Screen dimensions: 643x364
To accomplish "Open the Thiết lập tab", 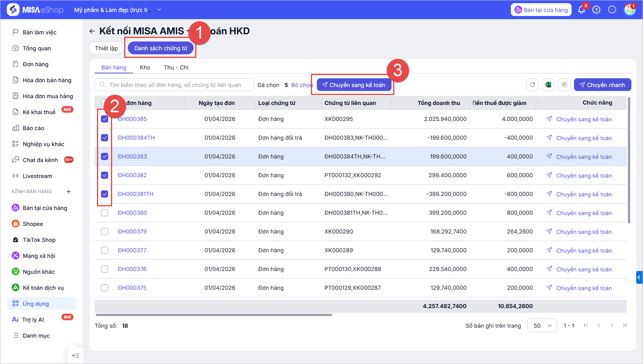I will point(106,48).
